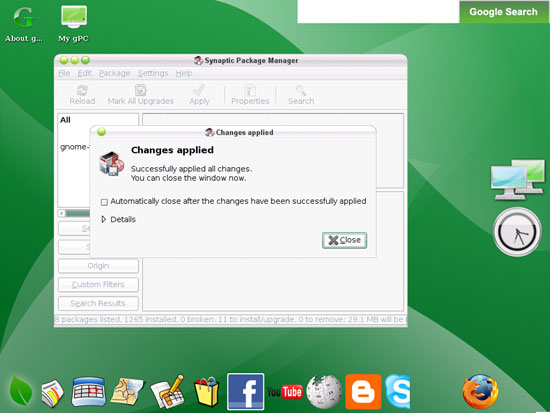
Task: Click the network computers desktop icon
Action: pos(517,179)
